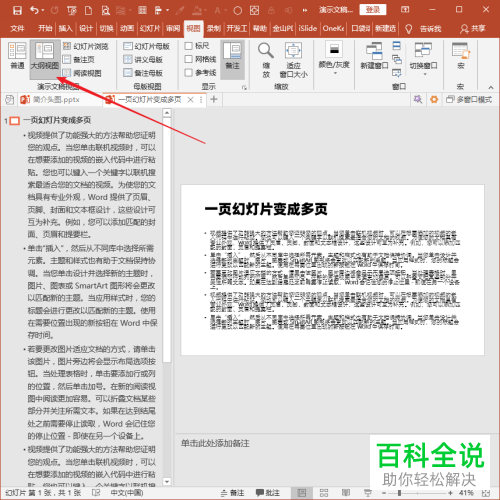Click the outline pane scroll down arrow
This screenshot has height=500, width=500.
pyautogui.click(x=167, y=482)
